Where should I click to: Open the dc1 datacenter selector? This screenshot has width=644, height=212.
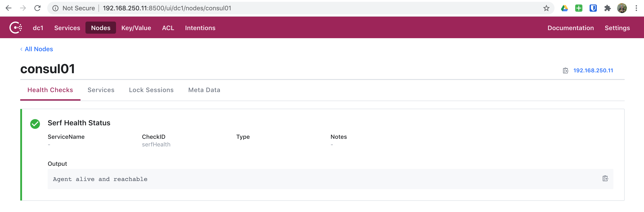pyautogui.click(x=38, y=28)
